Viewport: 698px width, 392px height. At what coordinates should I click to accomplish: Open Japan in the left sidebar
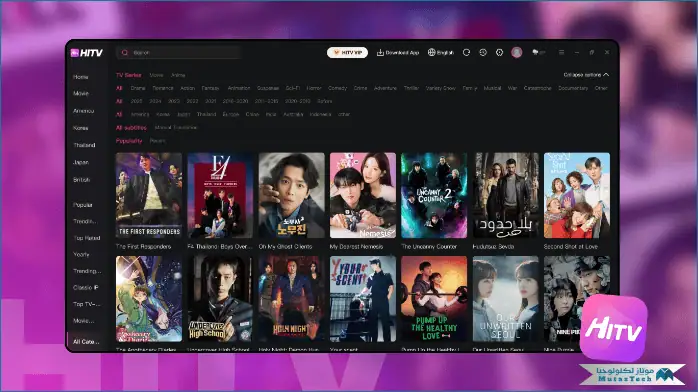coord(81,162)
